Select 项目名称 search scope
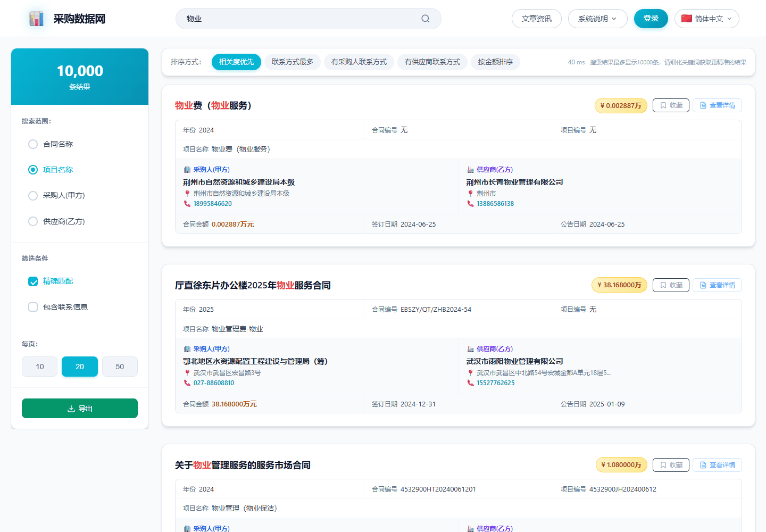 [33, 170]
